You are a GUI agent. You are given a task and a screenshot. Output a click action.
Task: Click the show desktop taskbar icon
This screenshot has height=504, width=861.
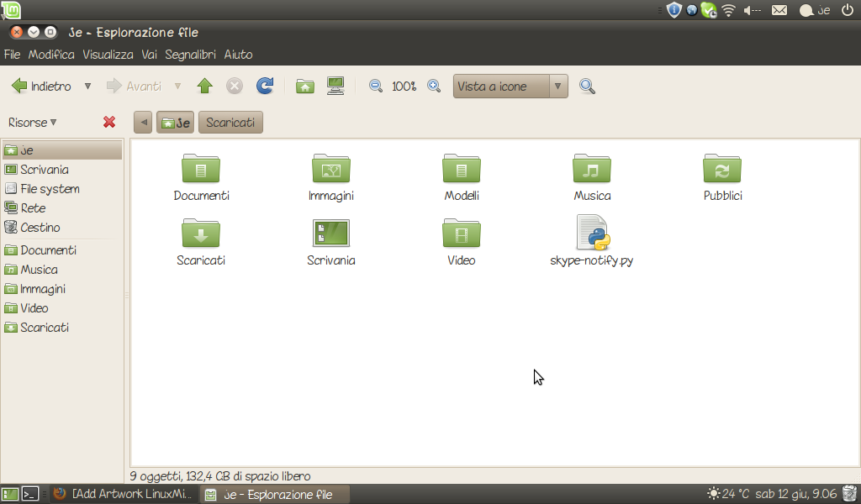[10, 494]
